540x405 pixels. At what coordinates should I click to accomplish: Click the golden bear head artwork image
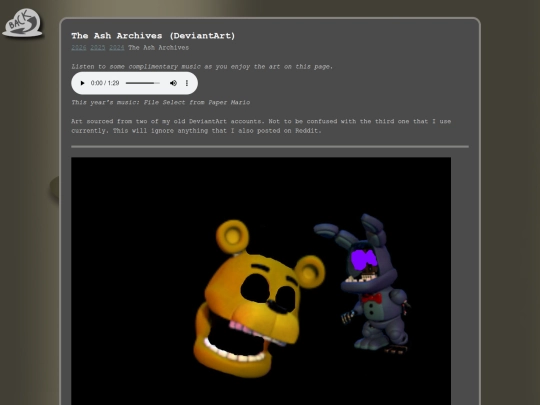(261, 281)
